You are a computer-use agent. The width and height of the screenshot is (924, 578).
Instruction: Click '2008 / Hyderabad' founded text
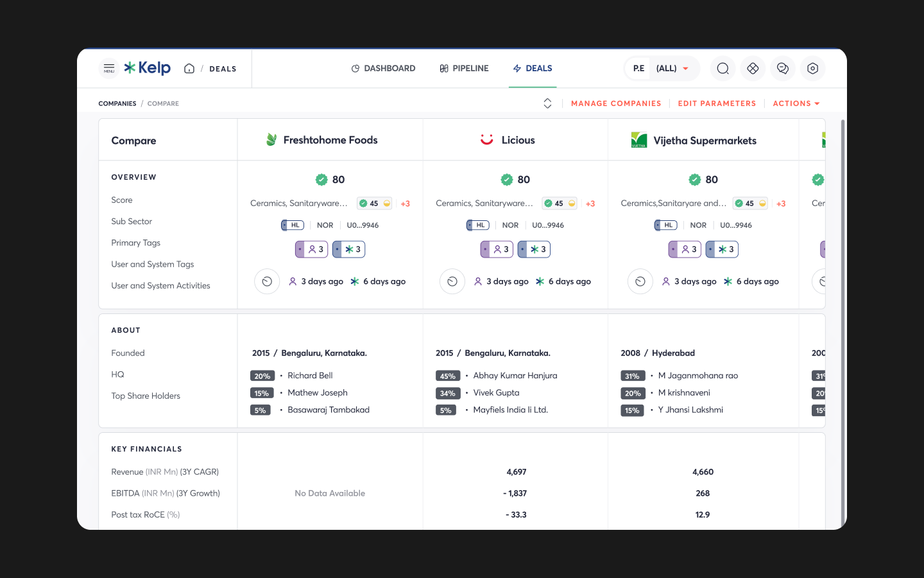tap(658, 353)
